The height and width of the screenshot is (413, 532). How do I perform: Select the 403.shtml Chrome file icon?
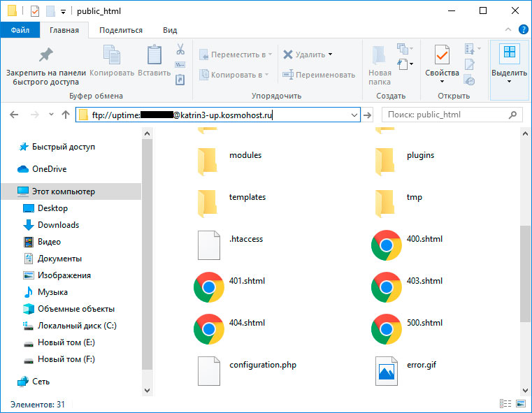pyautogui.click(x=386, y=287)
